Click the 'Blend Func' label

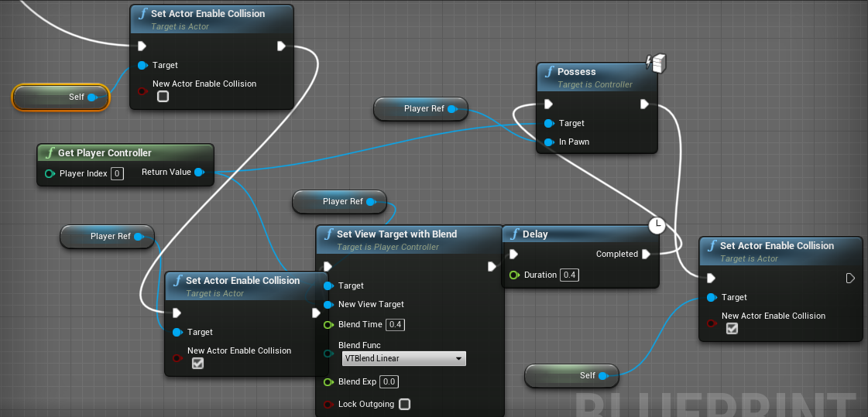(x=359, y=345)
